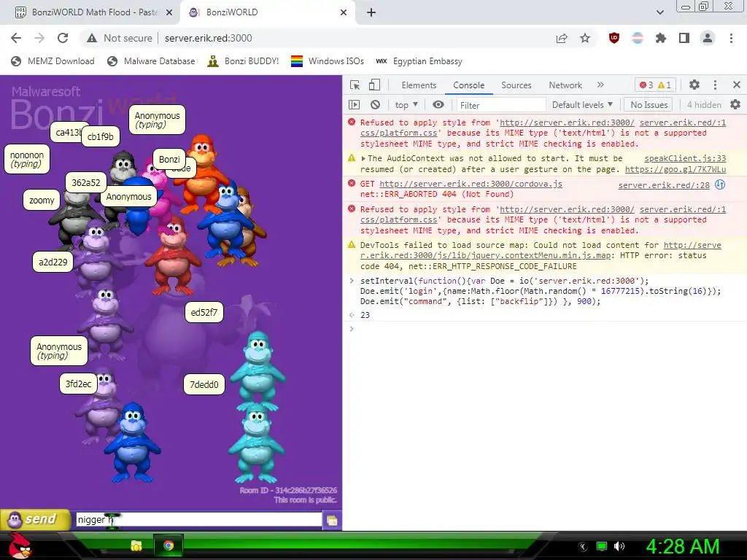
Task: Expand the AudioContext warning message
Action: pyautogui.click(x=363, y=158)
